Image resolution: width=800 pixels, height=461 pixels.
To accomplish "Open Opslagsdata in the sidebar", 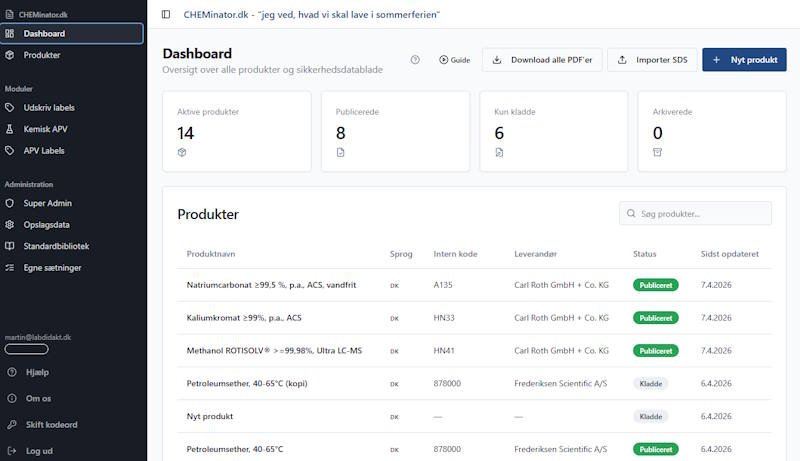I will (46, 225).
